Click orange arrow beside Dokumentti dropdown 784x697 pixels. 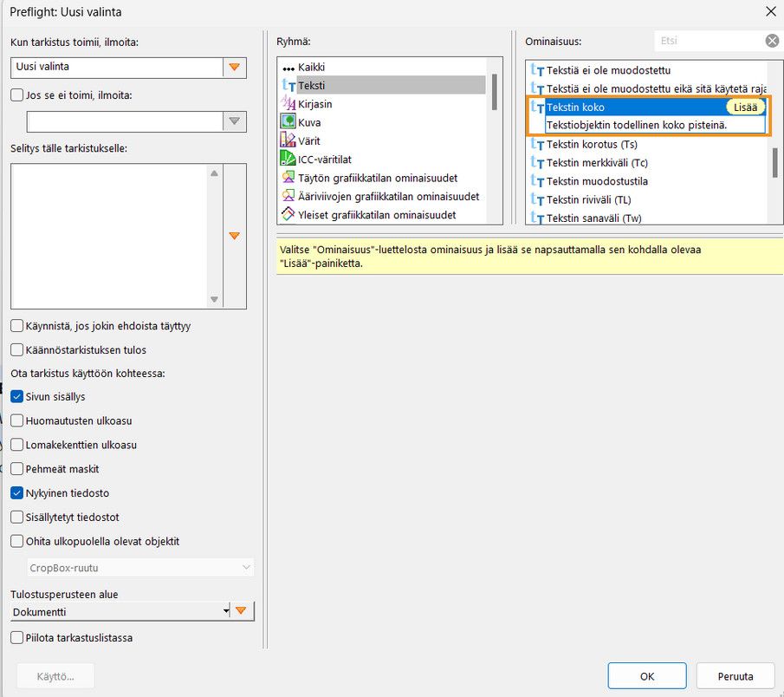[242, 611]
